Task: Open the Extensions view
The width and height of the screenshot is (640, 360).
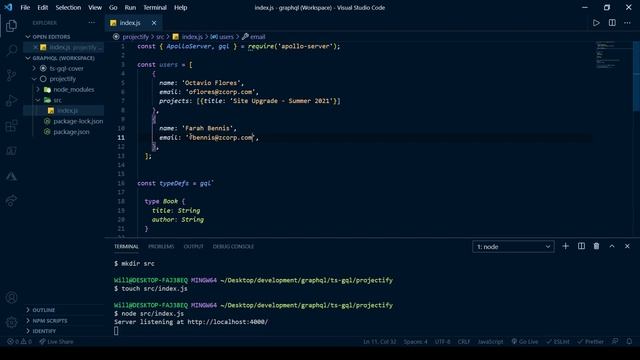Action: [11, 126]
